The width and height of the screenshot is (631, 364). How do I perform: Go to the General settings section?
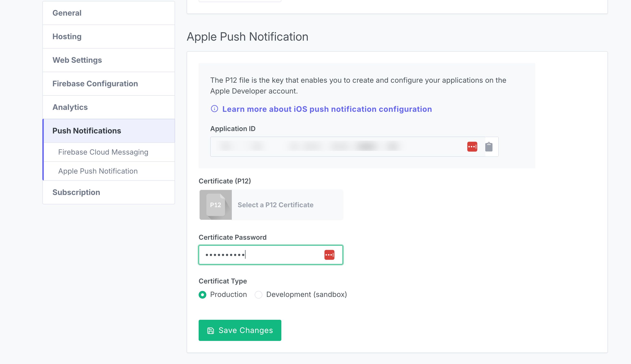click(x=67, y=13)
